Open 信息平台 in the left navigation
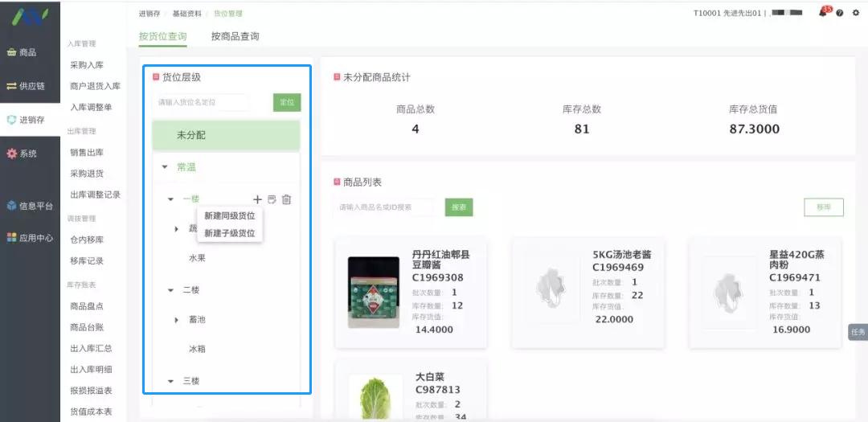This screenshot has width=868, height=422. tap(30, 206)
